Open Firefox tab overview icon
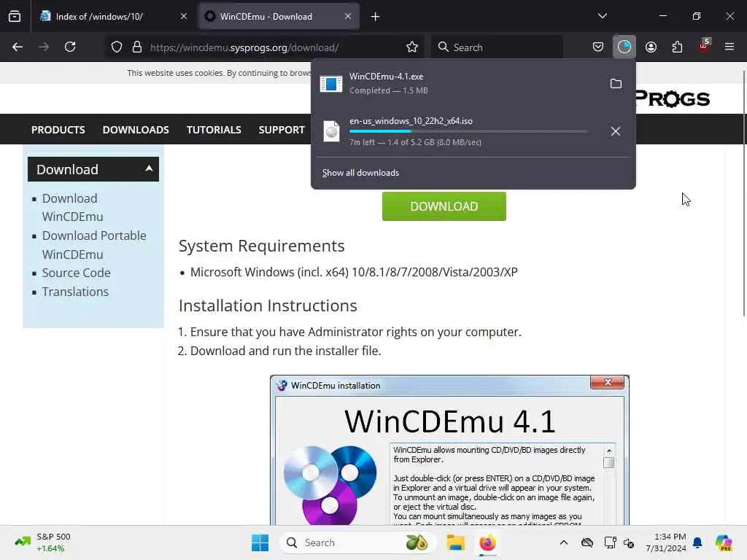The image size is (747, 560). pyautogui.click(x=15, y=16)
